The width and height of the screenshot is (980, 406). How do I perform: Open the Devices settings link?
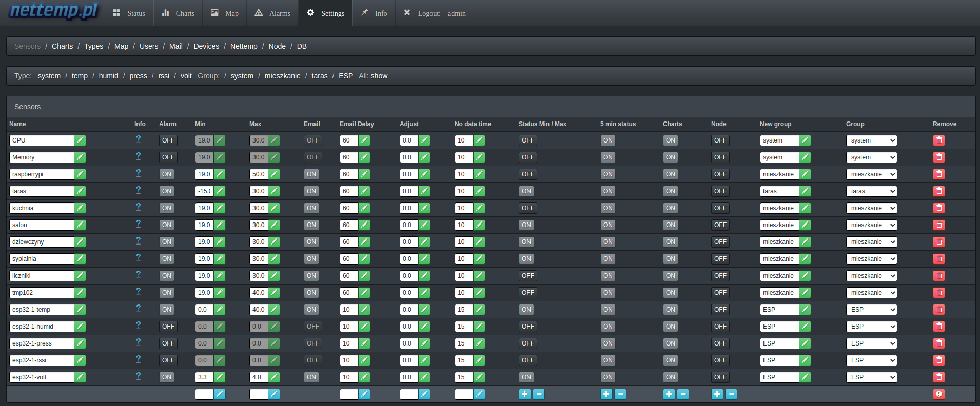point(206,46)
